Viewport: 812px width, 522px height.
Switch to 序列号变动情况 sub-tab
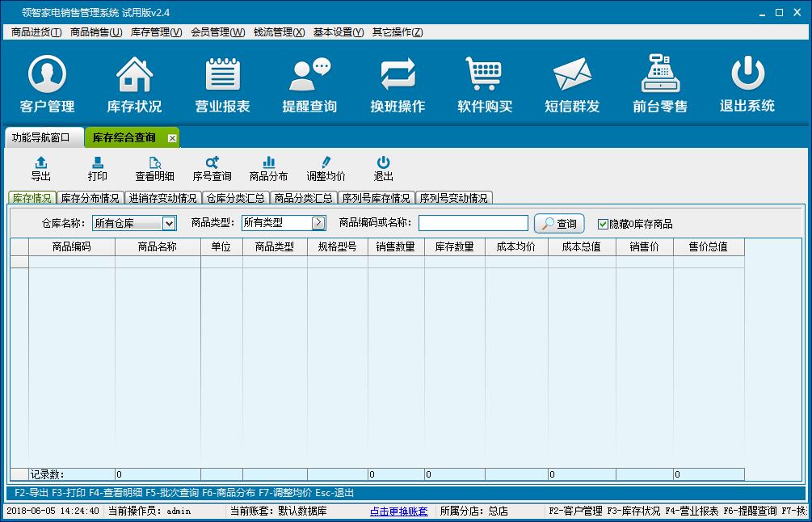(453, 198)
